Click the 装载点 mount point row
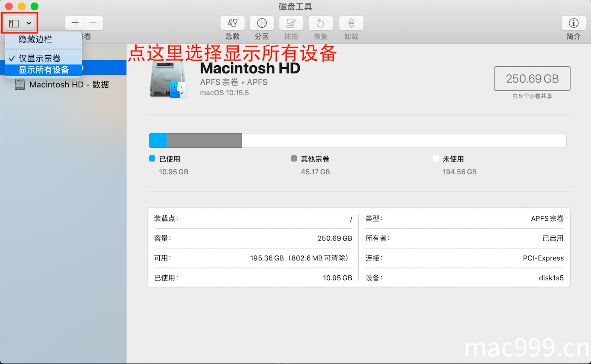This screenshot has height=364, width=591. click(253, 219)
